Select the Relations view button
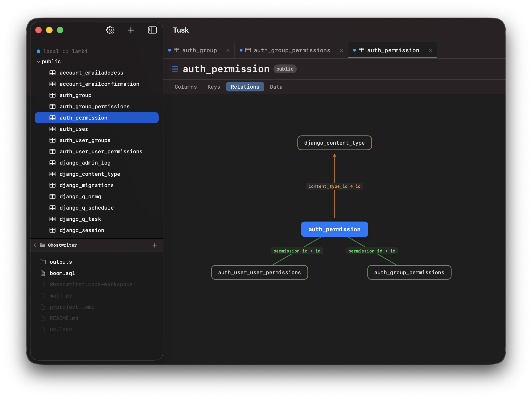This screenshot has width=532, height=399. [x=245, y=87]
